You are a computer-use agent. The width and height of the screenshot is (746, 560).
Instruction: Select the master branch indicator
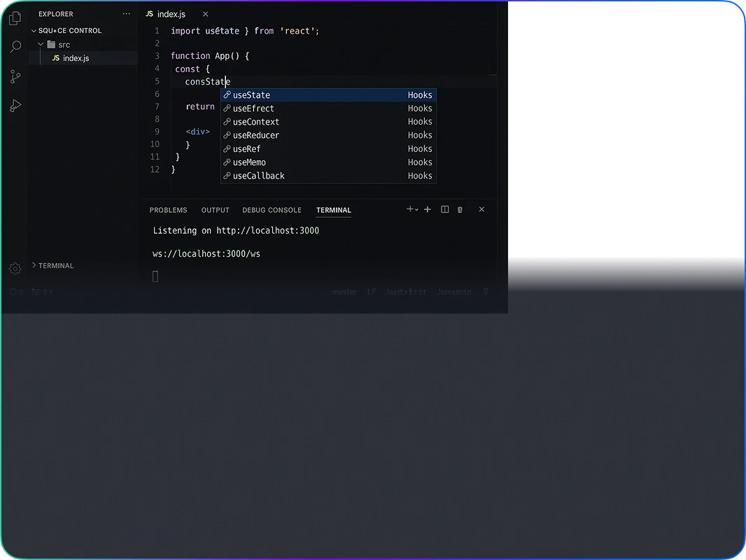click(x=344, y=292)
